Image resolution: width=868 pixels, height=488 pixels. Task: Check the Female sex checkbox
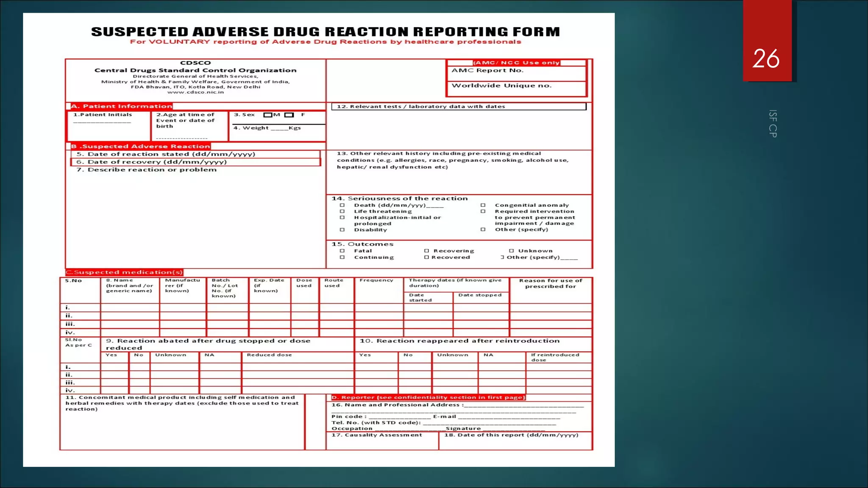point(289,115)
